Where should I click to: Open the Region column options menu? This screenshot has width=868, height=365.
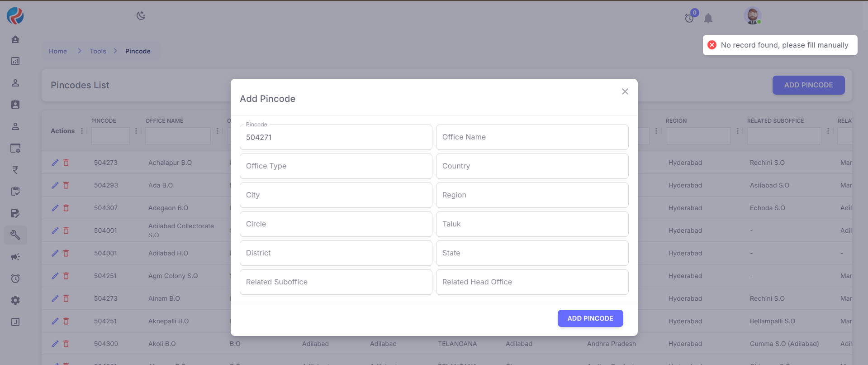pos(738,131)
